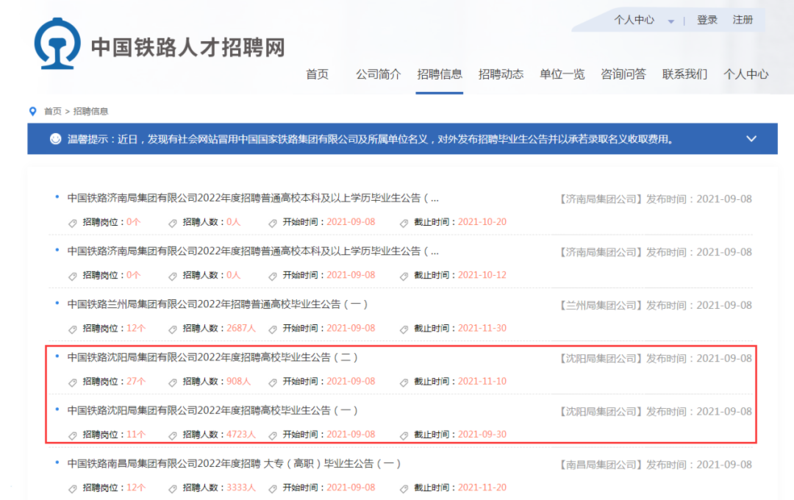
Task: Click tag icon beside 截止时间 2021-11-30
Action: (x=404, y=330)
